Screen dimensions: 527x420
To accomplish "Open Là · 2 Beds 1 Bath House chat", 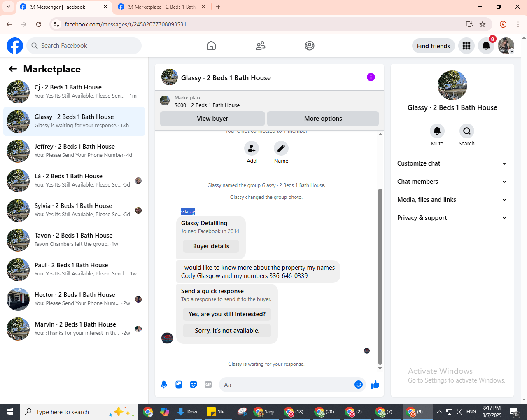I will (74, 181).
